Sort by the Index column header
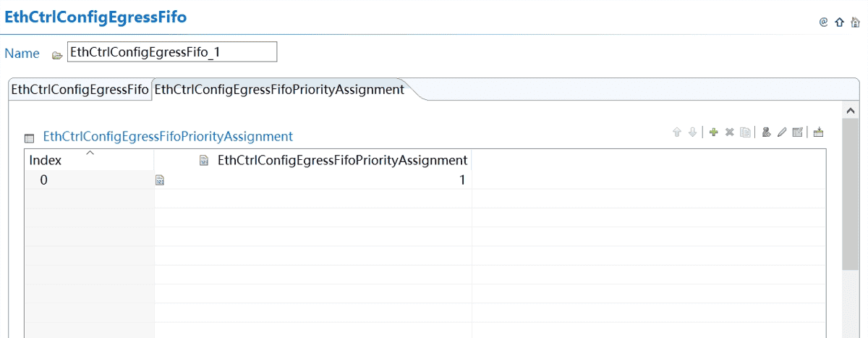The height and width of the screenshot is (338, 868). 45,160
